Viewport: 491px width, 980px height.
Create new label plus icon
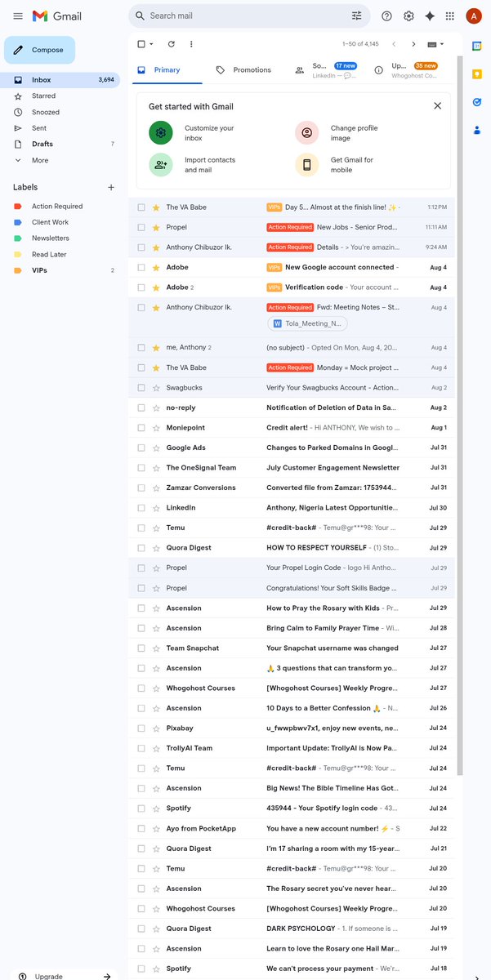[x=111, y=187]
